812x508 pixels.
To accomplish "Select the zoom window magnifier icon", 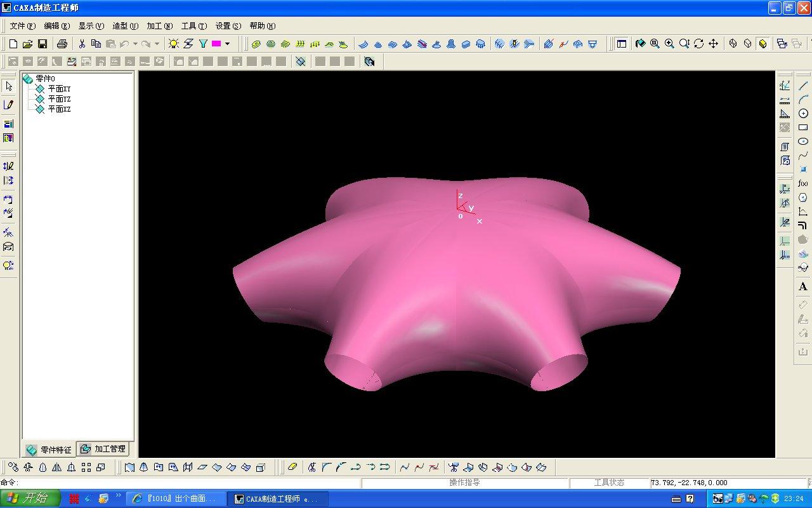I will click(655, 44).
